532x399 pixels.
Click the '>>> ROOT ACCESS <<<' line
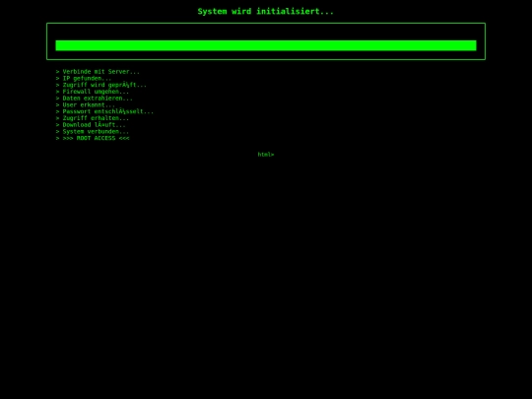[93, 138]
